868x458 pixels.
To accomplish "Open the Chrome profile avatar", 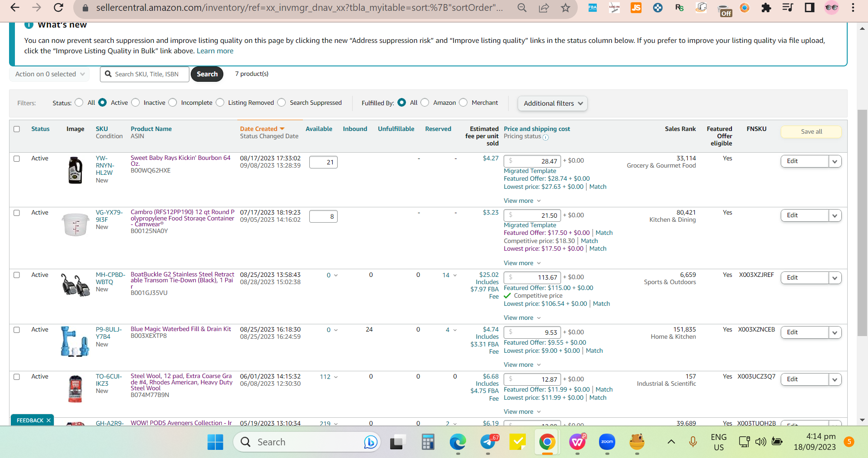I will pyautogui.click(x=831, y=8).
